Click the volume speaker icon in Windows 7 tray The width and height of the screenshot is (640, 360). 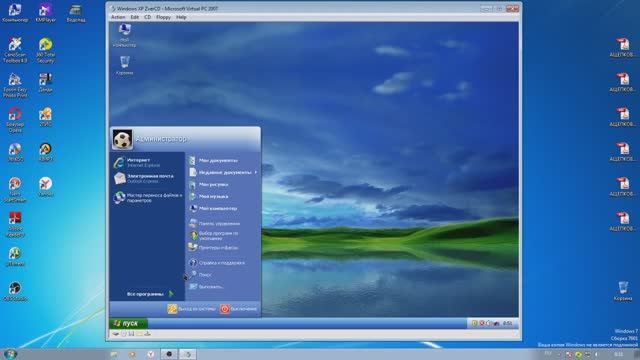pos(596,354)
